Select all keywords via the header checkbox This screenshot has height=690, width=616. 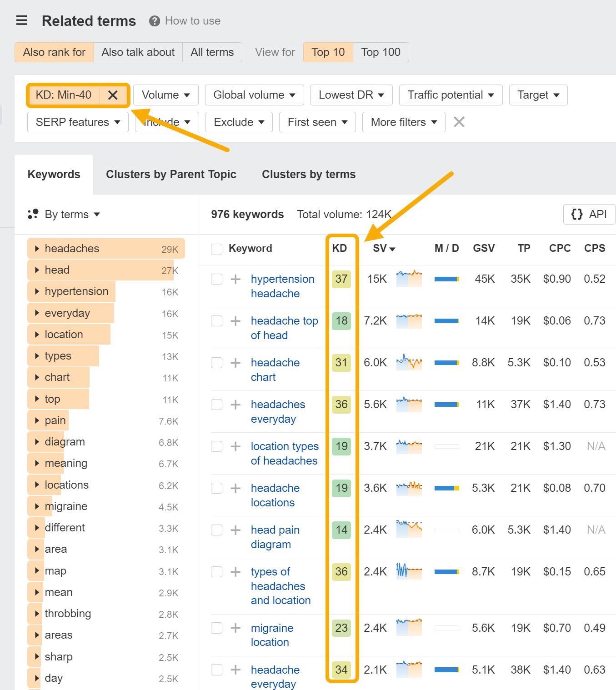(216, 248)
